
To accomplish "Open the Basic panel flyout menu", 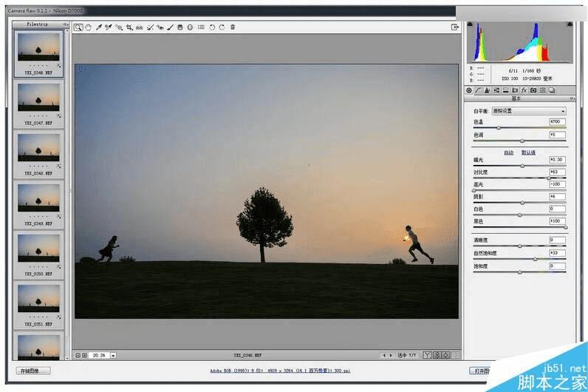I will [572, 98].
